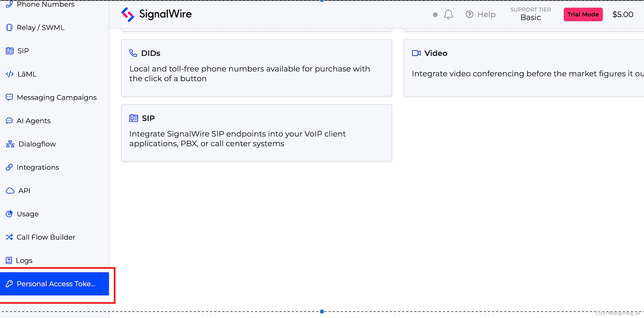Open the Logs panel

(x=24, y=260)
